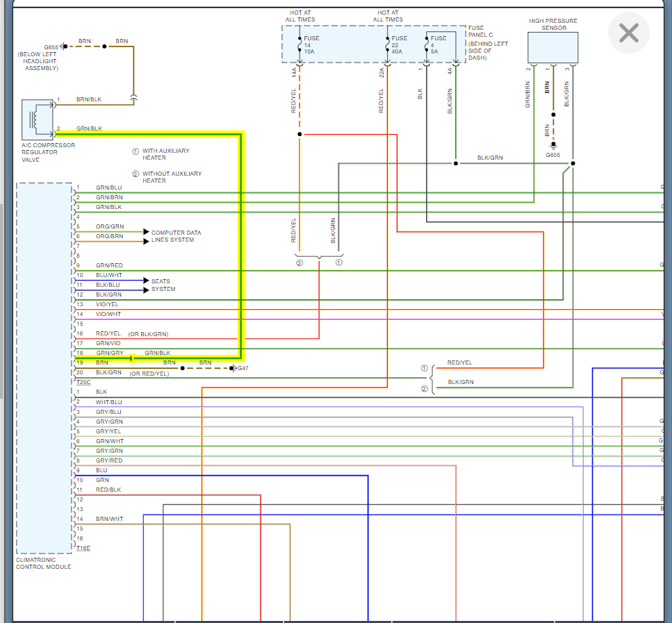Click the 'Fuse Panel C' label
The width and height of the screenshot is (672, 623).
[480, 31]
